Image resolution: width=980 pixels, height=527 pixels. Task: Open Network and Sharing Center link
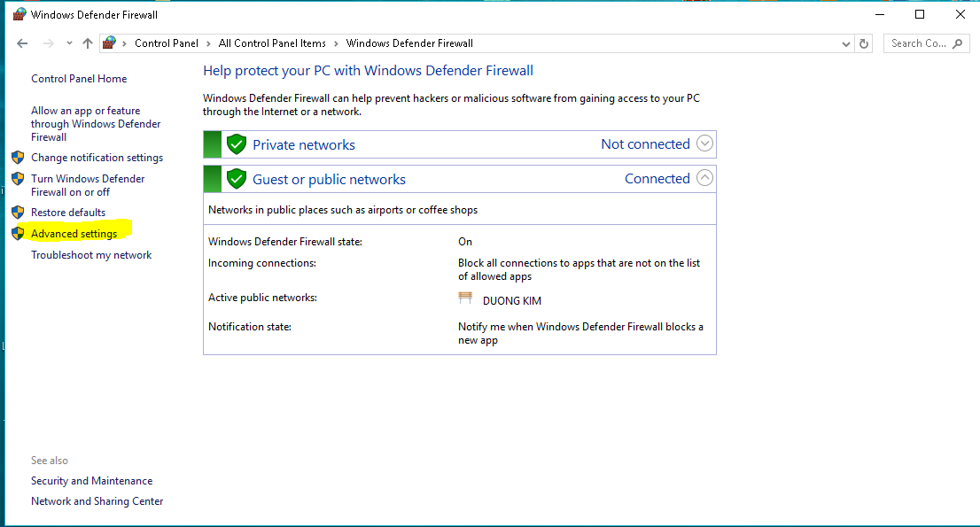point(97,501)
